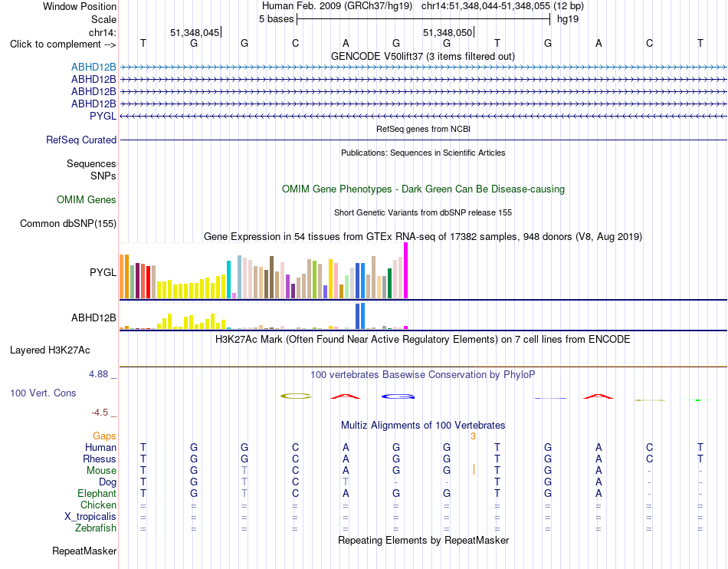The width and height of the screenshot is (728, 569).
Task: Click the Elephant species row label
Action: pos(97,493)
